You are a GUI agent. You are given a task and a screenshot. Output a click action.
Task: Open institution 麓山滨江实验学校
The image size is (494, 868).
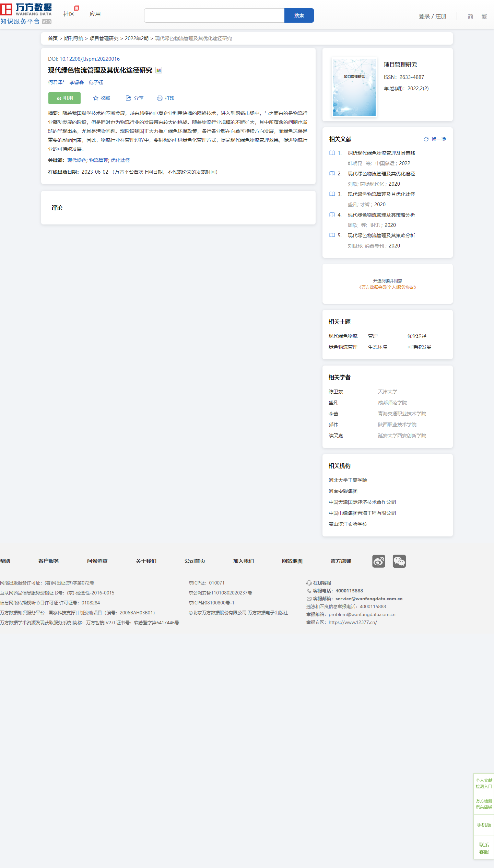click(348, 524)
